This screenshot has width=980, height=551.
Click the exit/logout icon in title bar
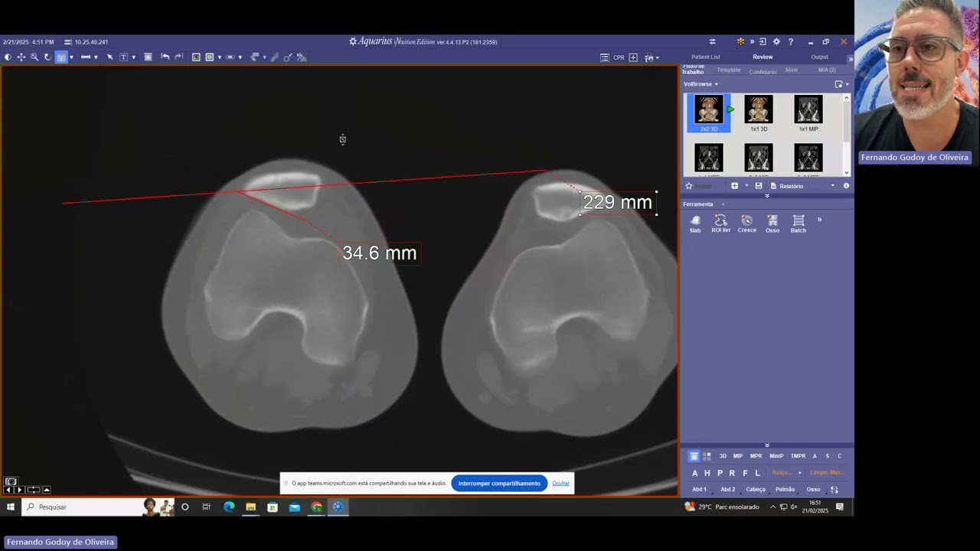coord(763,42)
